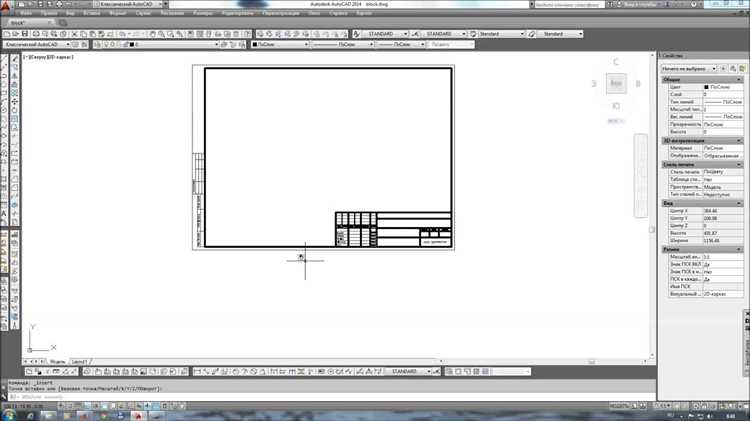Select the Line tool in Draw toolbar
750x421 pixels.
click(4, 59)
